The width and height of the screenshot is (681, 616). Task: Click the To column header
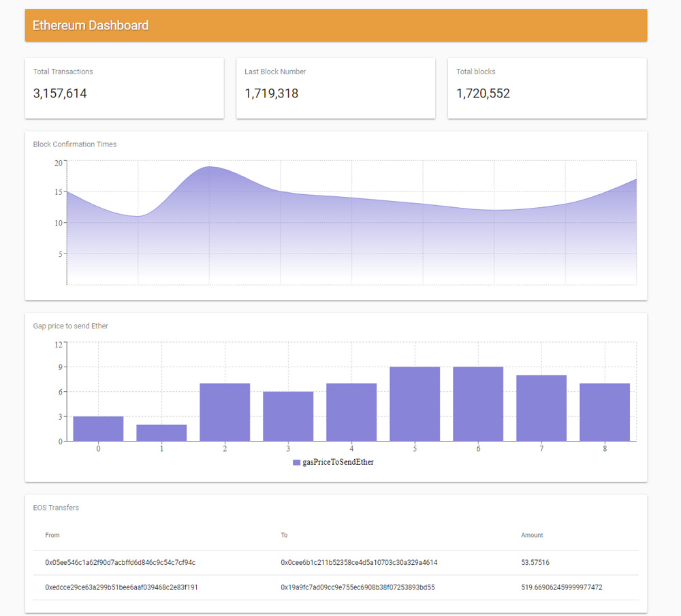click(x=284, y=535)
